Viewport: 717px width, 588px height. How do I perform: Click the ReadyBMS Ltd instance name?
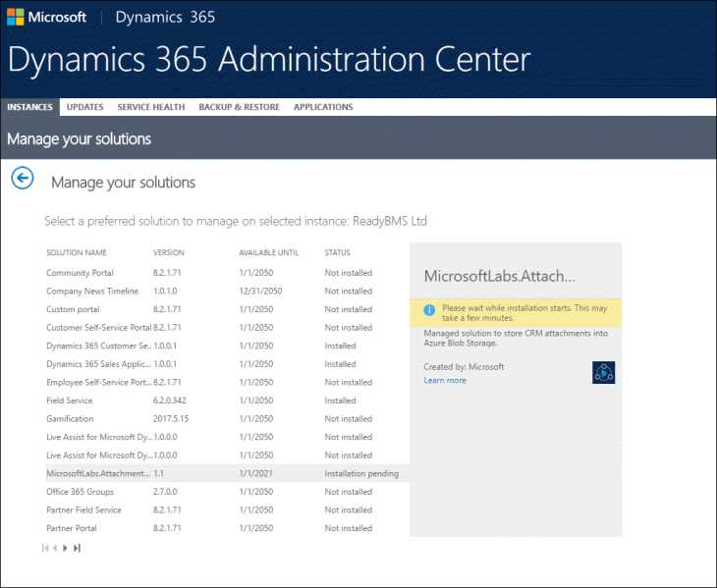(390, 221)
